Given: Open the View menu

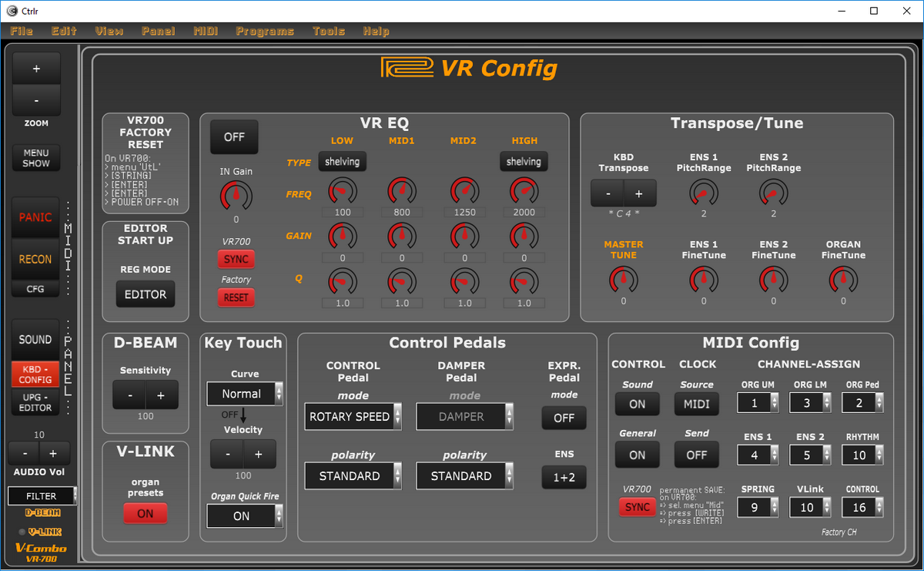Looking at the screenshot, I should click(x=109, y=31).
